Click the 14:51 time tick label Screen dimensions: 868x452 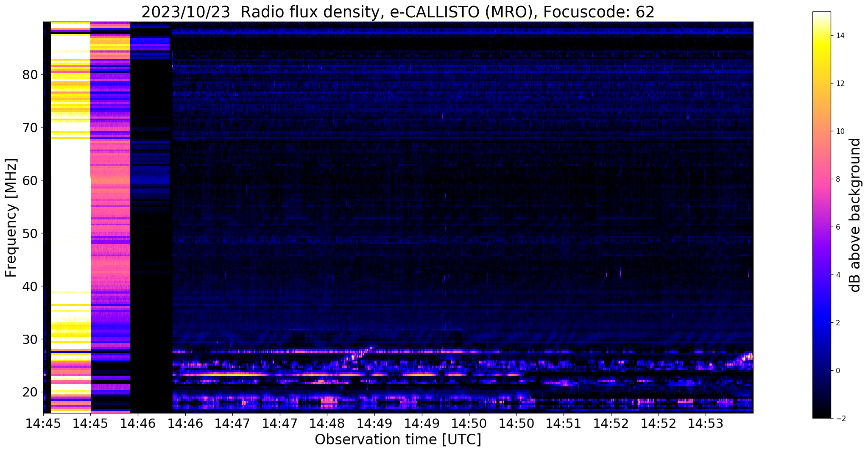pyautogui.click(x=564, y=424)
